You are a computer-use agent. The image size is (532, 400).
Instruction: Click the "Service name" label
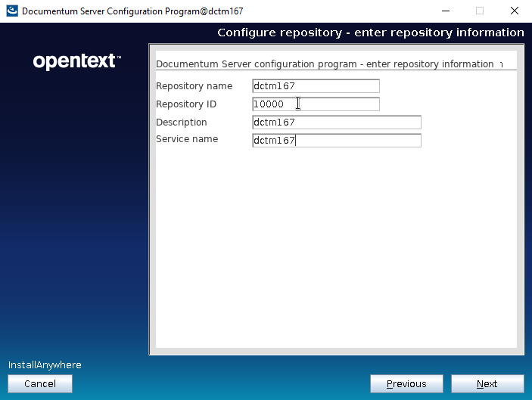186,139
